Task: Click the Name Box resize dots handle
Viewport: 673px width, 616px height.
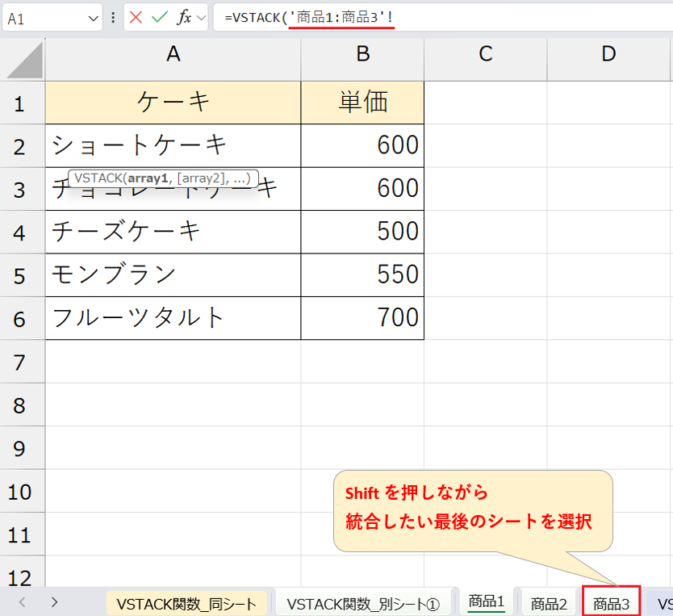Action: 113,17
